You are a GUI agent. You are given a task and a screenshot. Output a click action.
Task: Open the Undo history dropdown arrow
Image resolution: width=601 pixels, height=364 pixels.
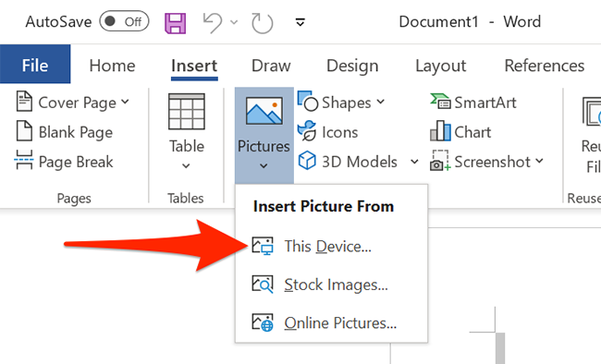click(234, 22)
